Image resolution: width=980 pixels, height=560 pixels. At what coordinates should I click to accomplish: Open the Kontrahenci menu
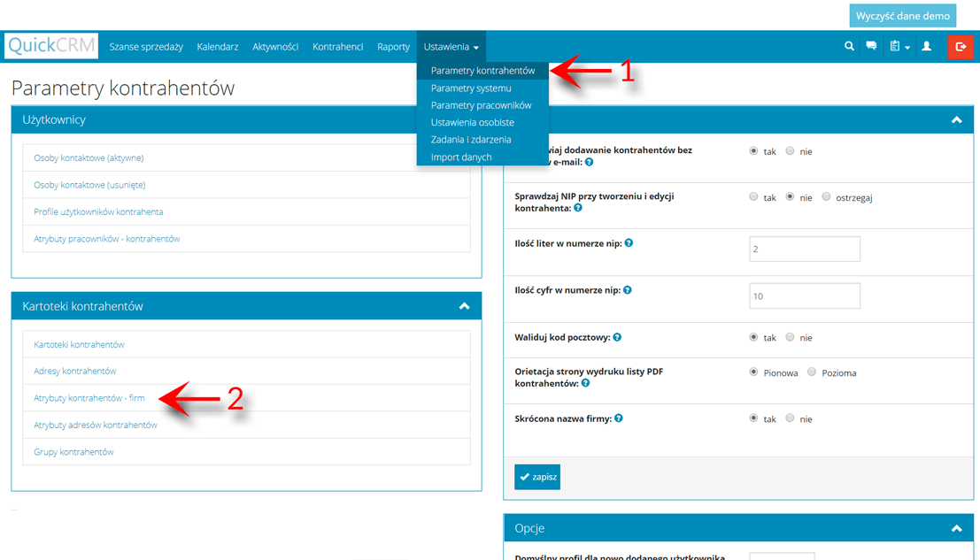click(337, 46)
